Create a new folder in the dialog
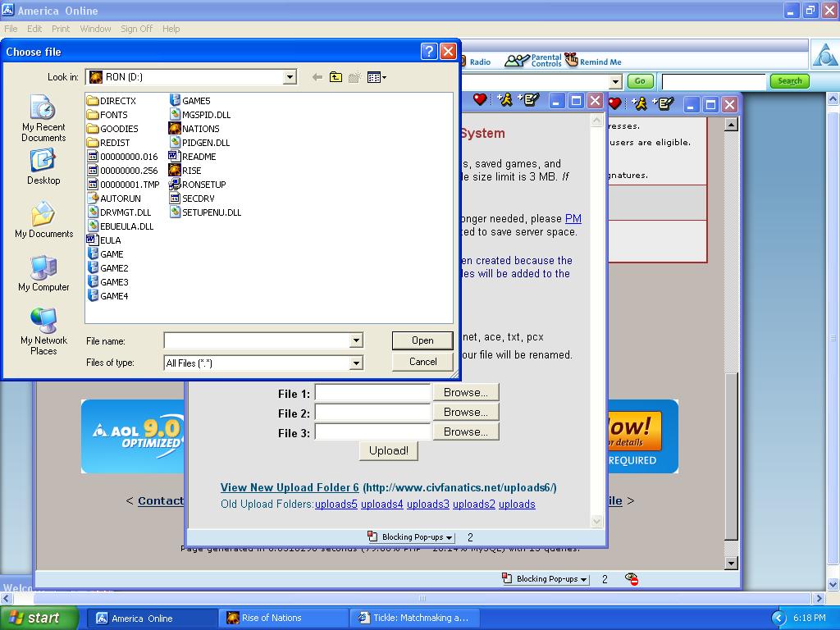The image size is (840, 630). 354,77
